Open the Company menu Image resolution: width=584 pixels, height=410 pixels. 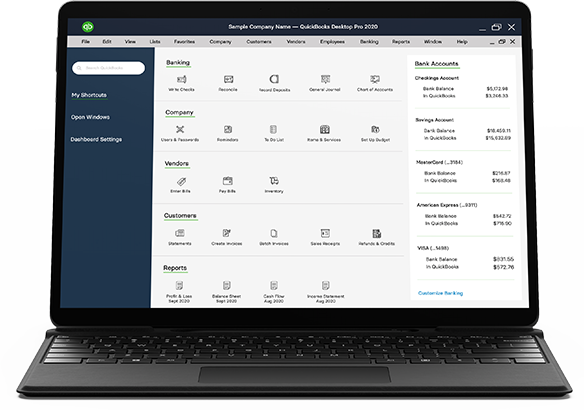(x=220, y=42)
